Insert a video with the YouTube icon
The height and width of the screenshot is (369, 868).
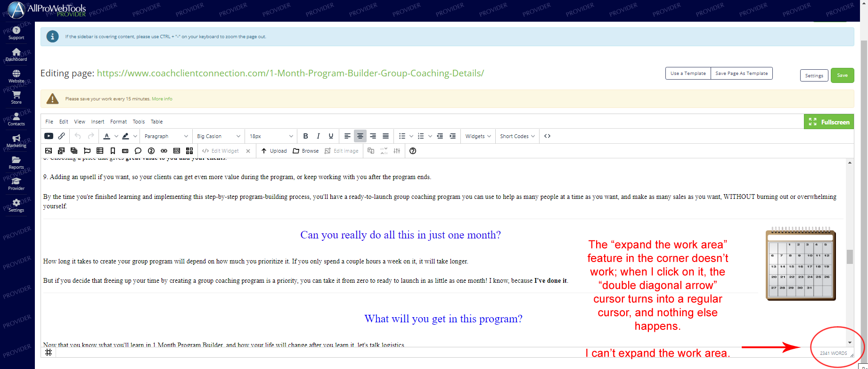[x=49, y=136]
